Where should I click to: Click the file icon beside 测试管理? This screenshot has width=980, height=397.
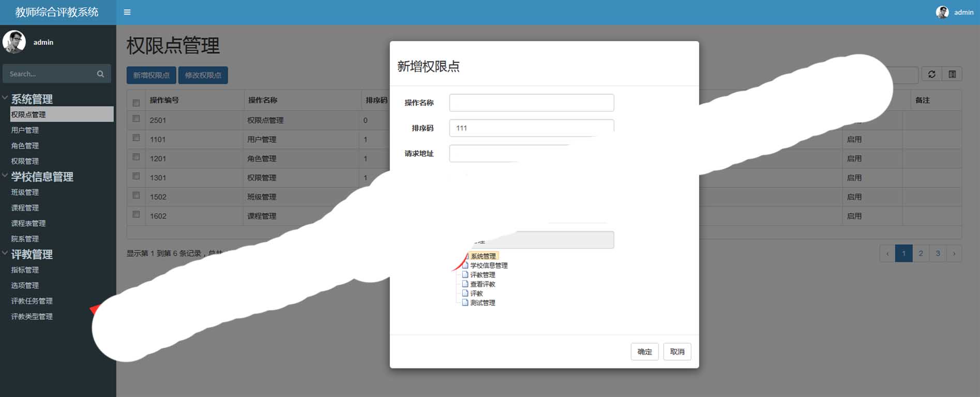coord(465,302)
